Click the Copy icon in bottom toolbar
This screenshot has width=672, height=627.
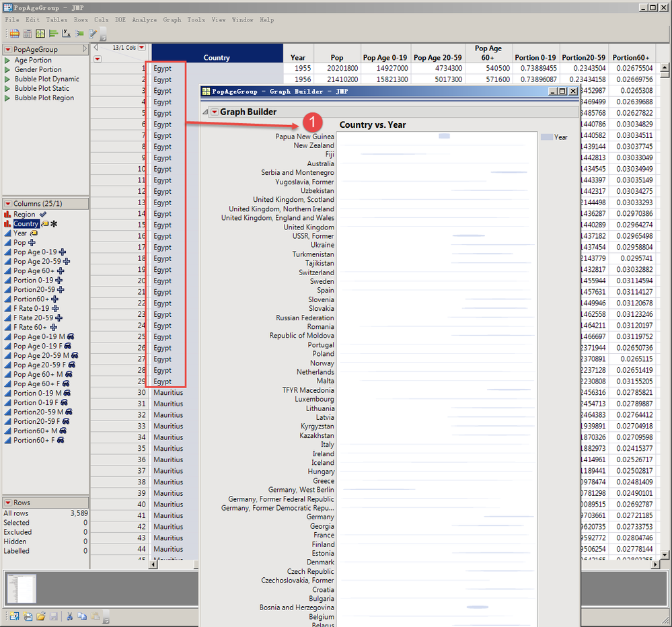[x=82, y=616]
